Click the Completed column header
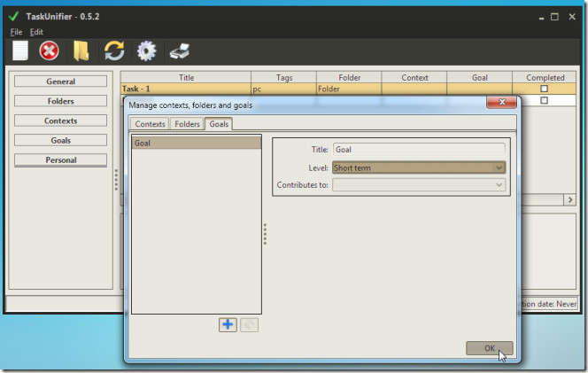Screen dimensions: 588x373 (x=545, y=78)
